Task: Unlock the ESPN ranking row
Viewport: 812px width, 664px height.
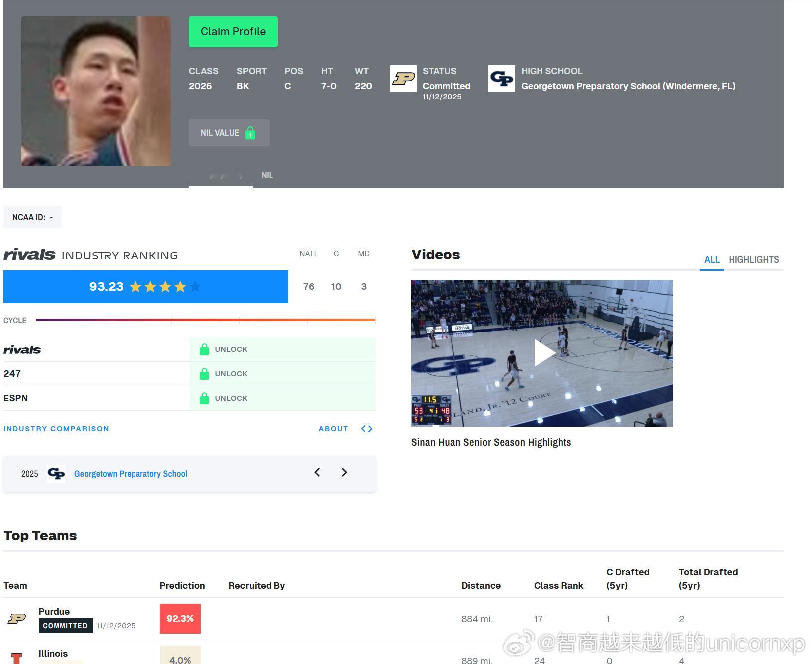Action: (282, 398)
